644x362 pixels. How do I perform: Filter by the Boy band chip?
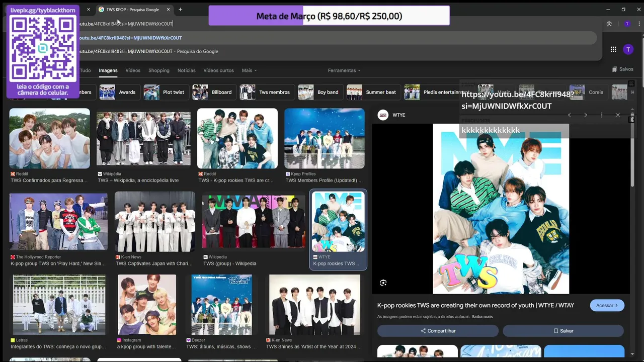coord(319,93)
